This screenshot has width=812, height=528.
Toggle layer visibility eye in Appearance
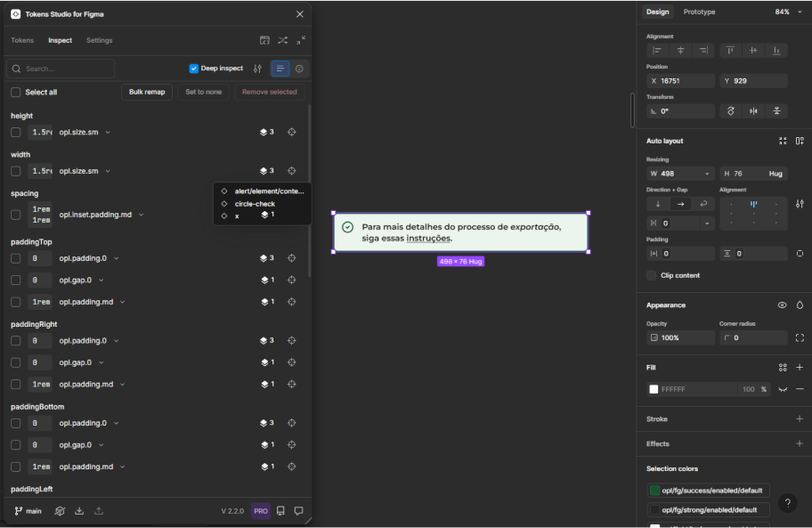pyautogui.click(x=782, y=305)
